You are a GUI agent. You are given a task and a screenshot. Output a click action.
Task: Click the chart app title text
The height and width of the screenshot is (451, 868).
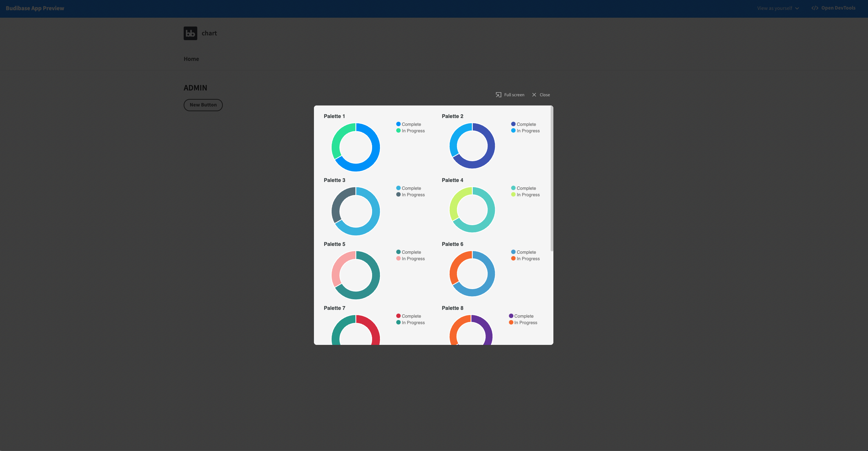209,33
